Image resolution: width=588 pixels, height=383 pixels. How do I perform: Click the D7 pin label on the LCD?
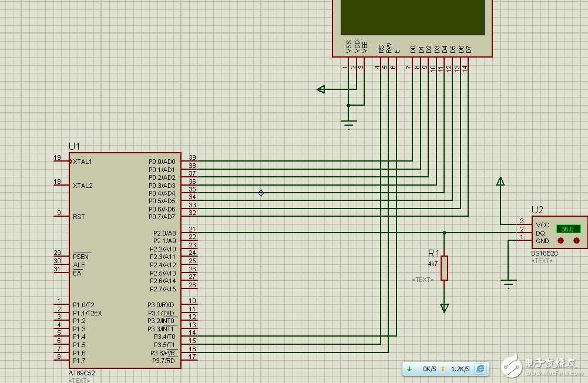click(x=469, y=49)
